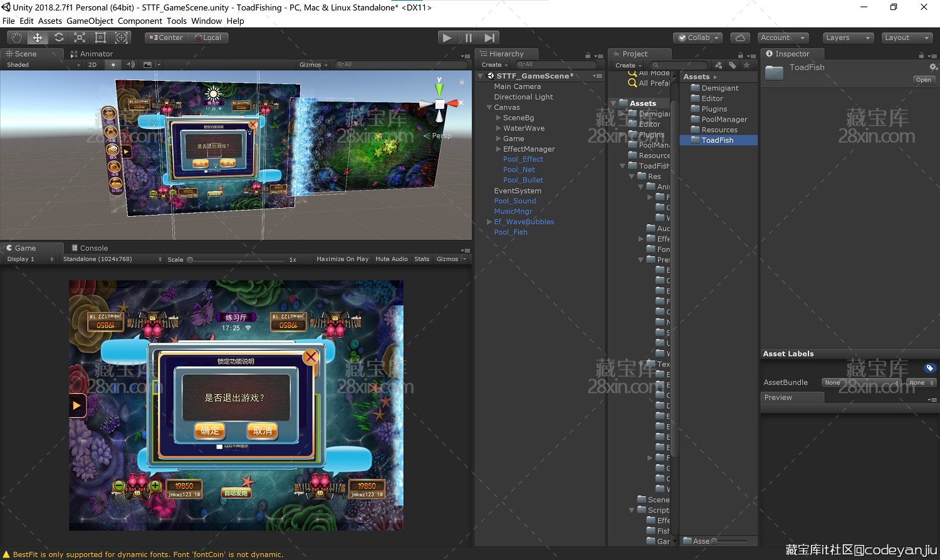Open Standalone (1024x768) aspect dropdown
This screenshot has width=940, height=560.
point(112,259)
